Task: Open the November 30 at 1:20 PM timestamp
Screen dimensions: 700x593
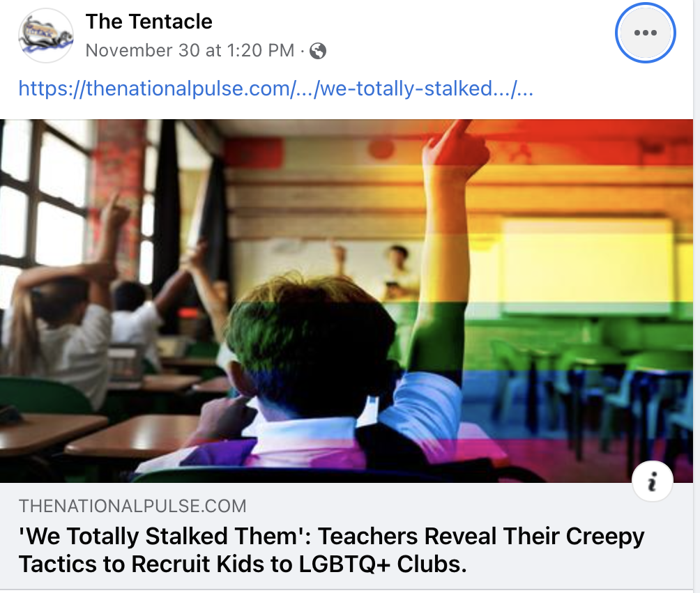Action: (x=190, y=50)
